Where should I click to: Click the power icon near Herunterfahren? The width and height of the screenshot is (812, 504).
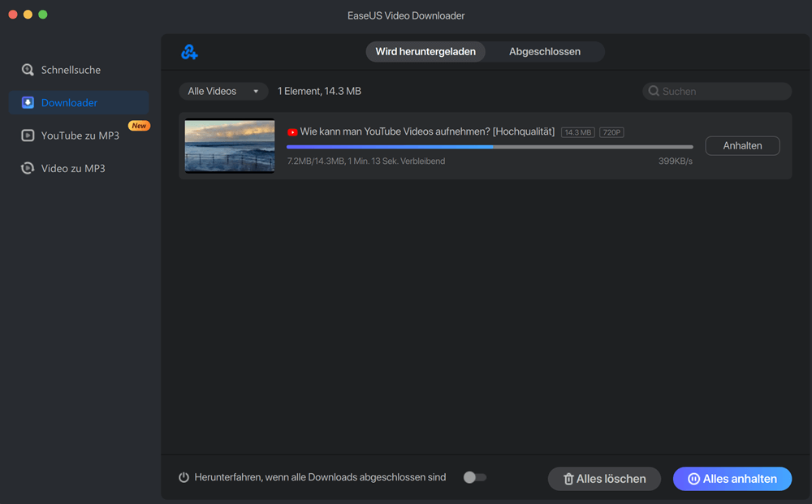coord(184,477)
